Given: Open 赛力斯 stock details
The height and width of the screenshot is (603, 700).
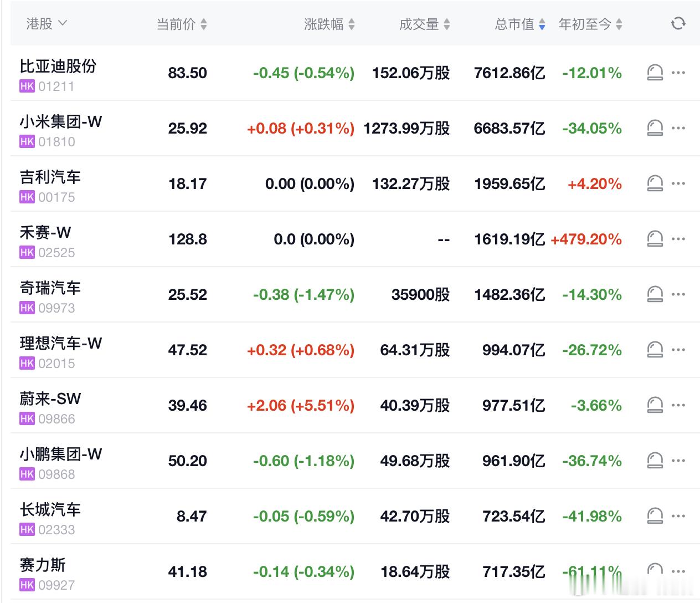Looking at the screenshot, I should point(43,565).
